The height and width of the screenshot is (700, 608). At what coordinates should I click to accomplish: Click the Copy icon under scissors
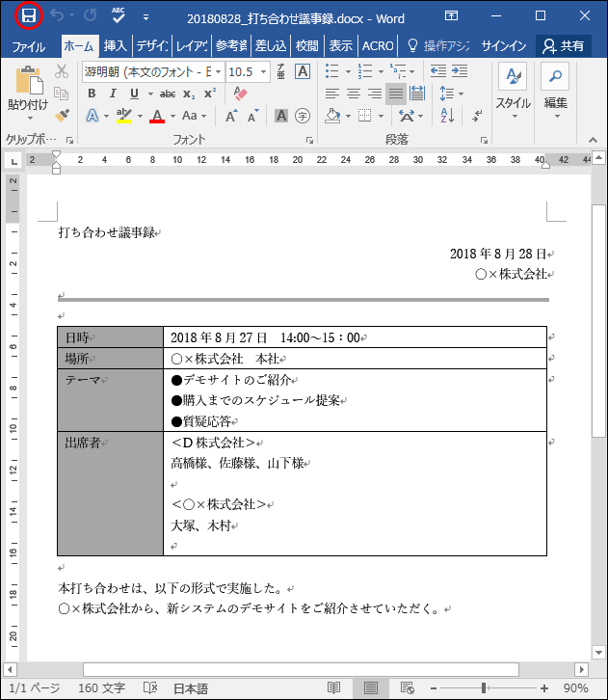tap(61, 94)
